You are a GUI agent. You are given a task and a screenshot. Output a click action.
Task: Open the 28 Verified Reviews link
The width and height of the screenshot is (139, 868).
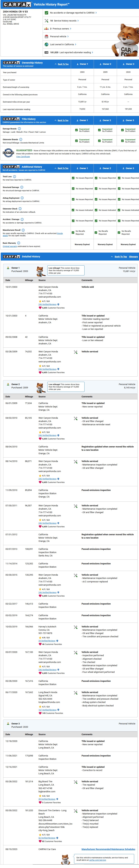click(47, 799)
